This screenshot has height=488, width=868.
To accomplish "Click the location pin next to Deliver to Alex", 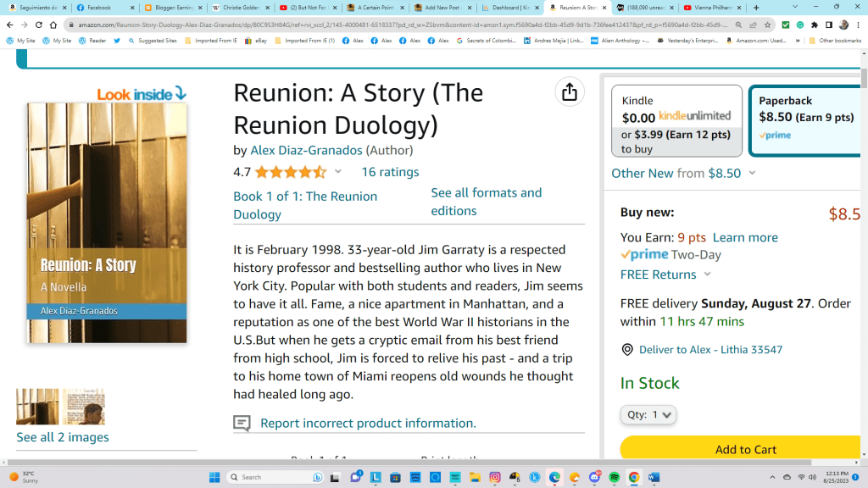I will [627, 350].
